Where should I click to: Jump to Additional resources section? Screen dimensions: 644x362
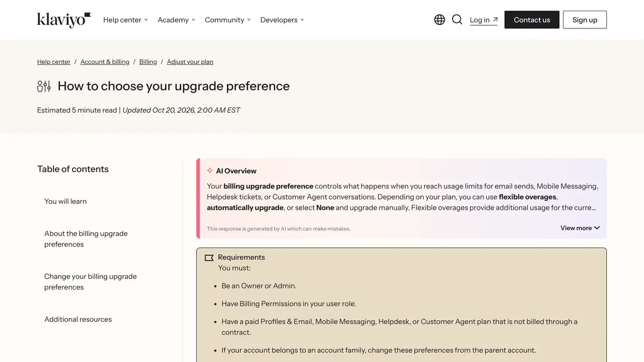click(x=78, y=319)
